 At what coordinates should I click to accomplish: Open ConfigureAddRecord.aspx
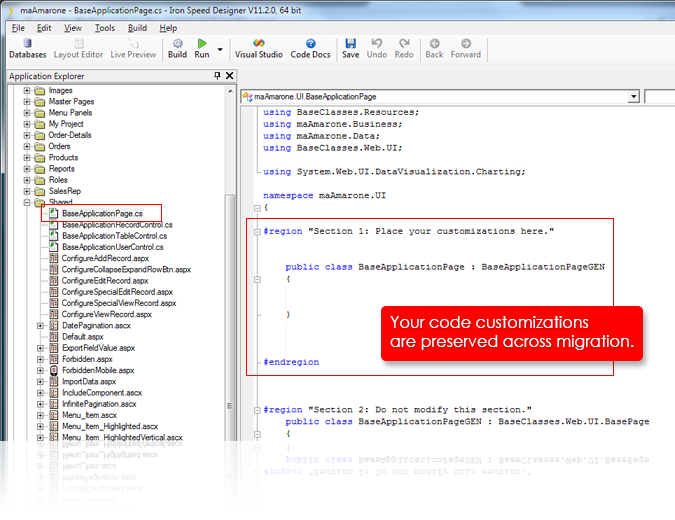105,258
